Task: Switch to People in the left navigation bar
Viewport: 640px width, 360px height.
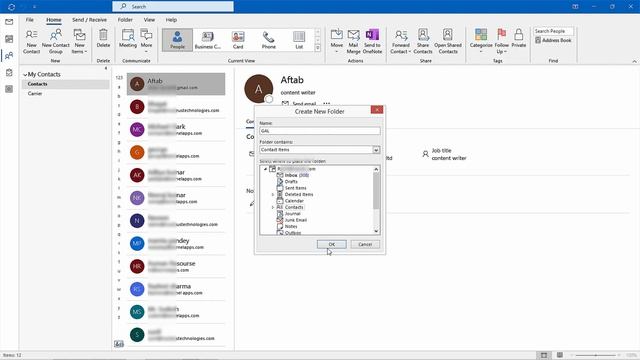Action: pos(9,56)
